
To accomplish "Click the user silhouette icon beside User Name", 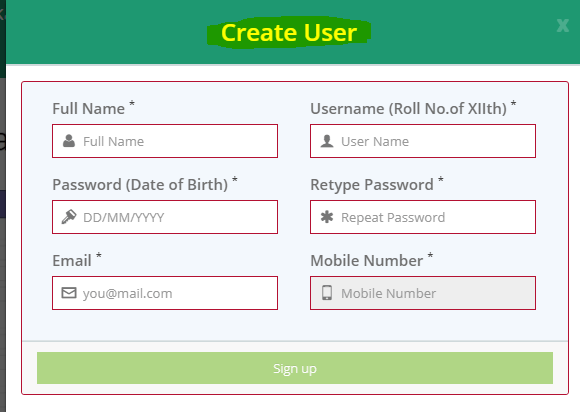I will click(327, 141).
